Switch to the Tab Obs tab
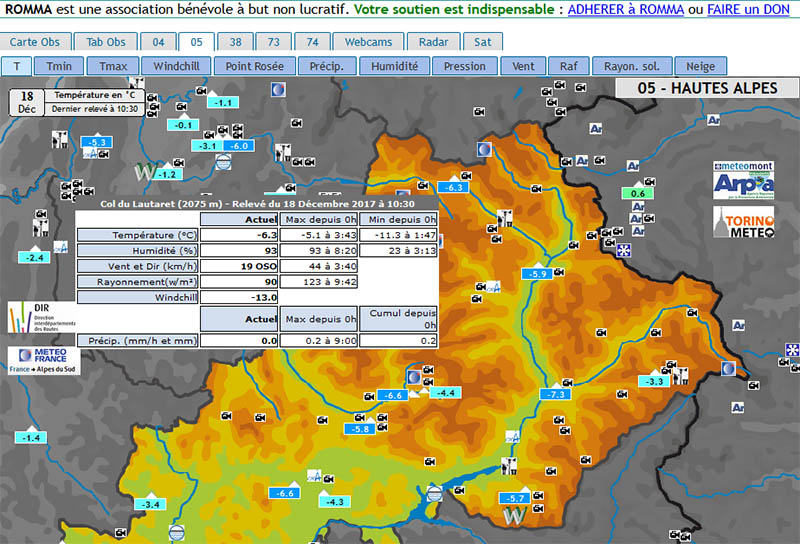Image resolution: width=800 pixels, height=544 pixels. click(x=106, y=42)
